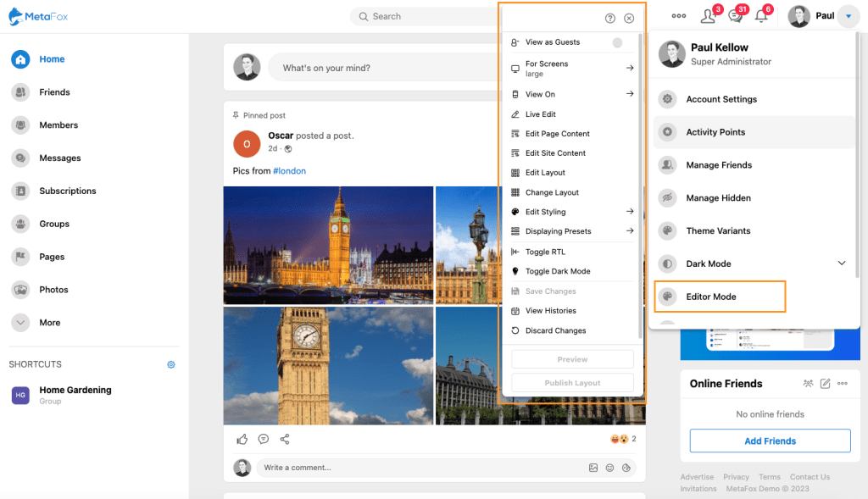Toggle View as Guests in the editor panel

(618, 41)
